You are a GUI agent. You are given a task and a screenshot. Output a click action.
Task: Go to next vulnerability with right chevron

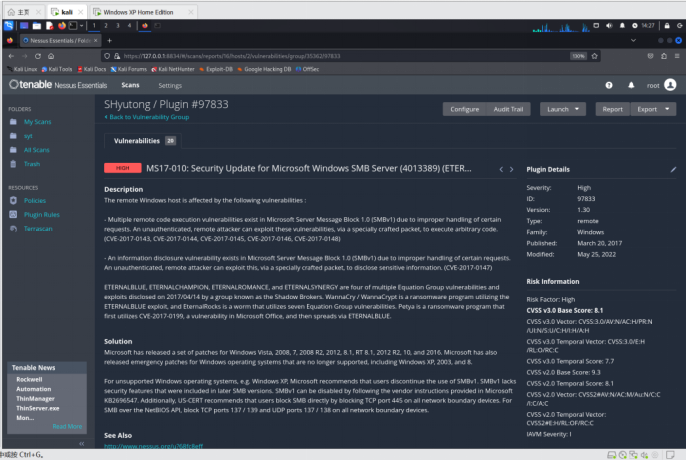pos(511,169)
